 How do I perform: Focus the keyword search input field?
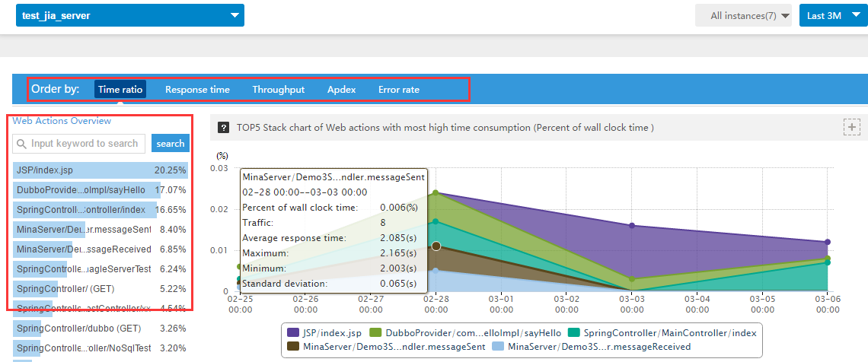pyautogui.click(x=84, y=144)
